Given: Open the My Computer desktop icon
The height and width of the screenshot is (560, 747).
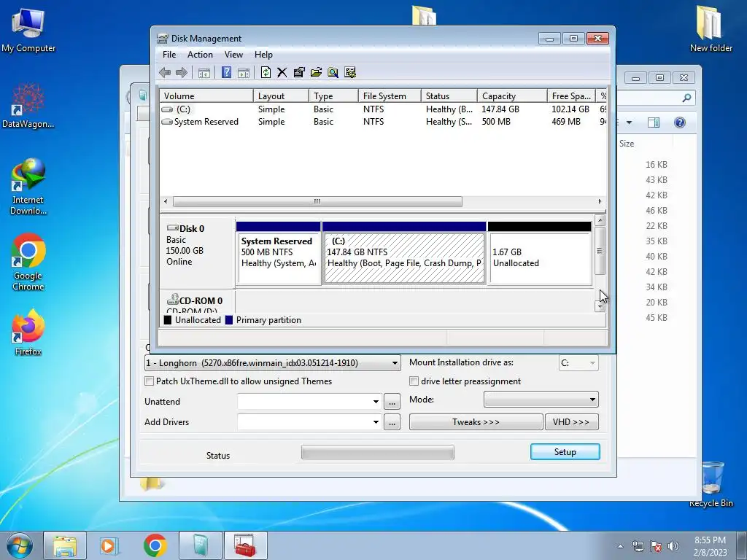Looking at the screenshot, I should 28,30.
